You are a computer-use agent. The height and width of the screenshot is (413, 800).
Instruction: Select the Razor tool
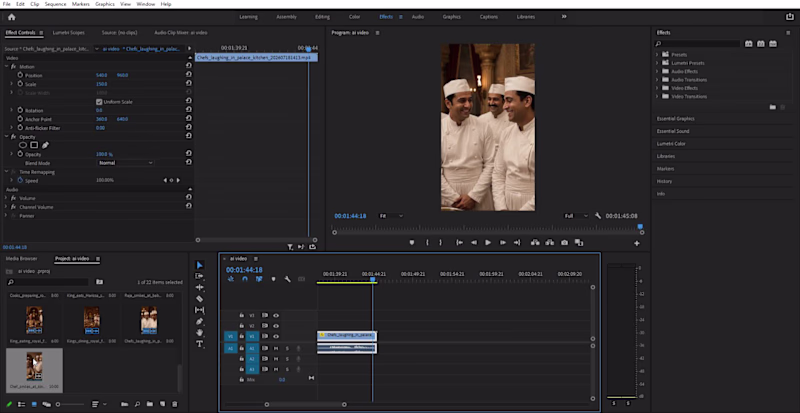(199, 299)
